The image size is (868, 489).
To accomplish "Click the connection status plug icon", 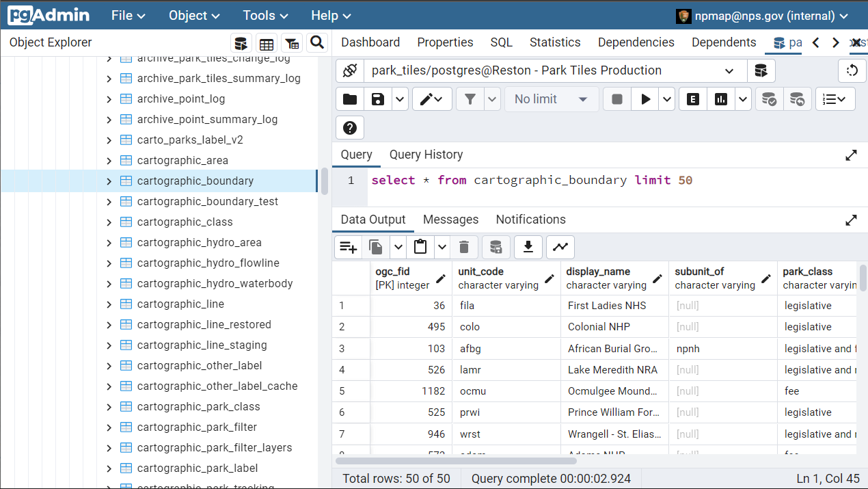I will point(350,70).
